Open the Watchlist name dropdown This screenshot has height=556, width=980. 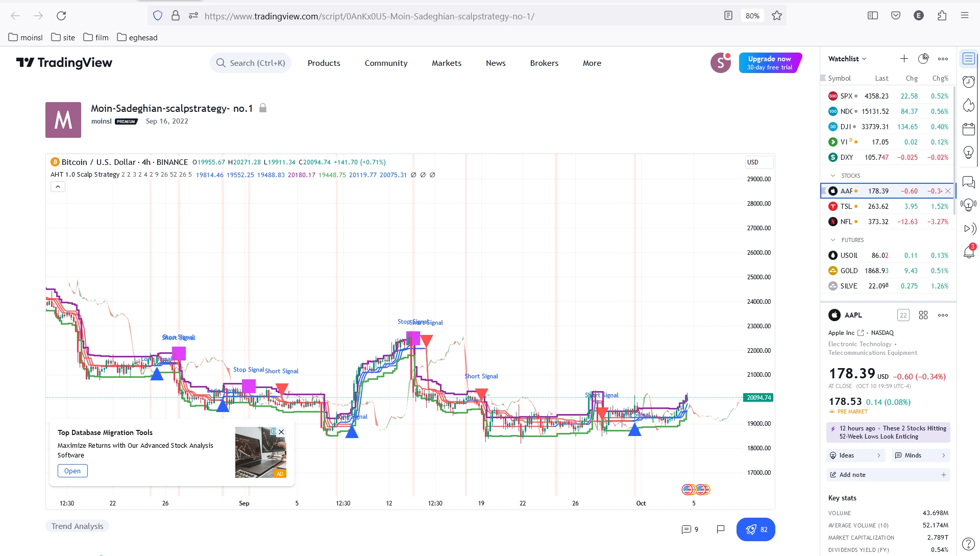(x=847, y=59)
